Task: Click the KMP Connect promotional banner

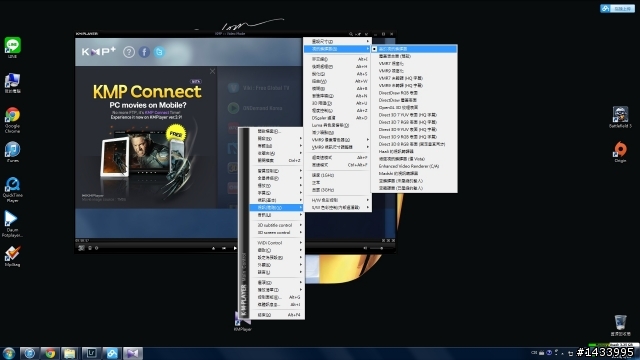Action: (146, 137)
